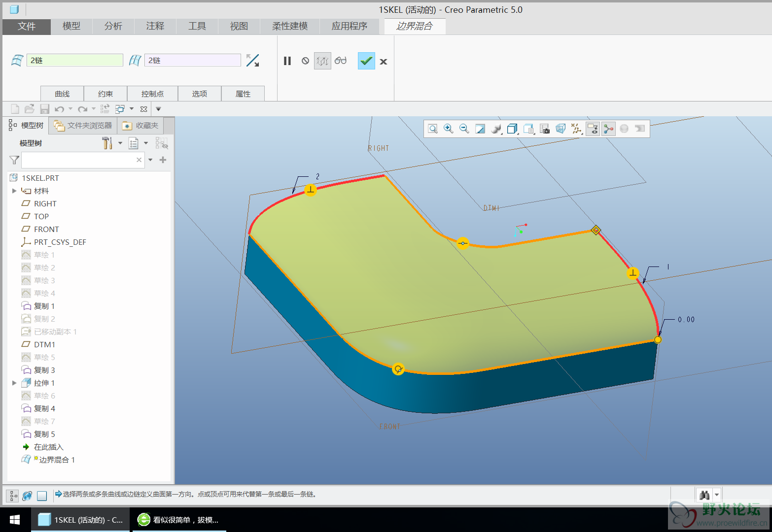Select 复制 3 in the model tree
The height and width of the screenshot is (532, 772).
[x=38, y=370]
